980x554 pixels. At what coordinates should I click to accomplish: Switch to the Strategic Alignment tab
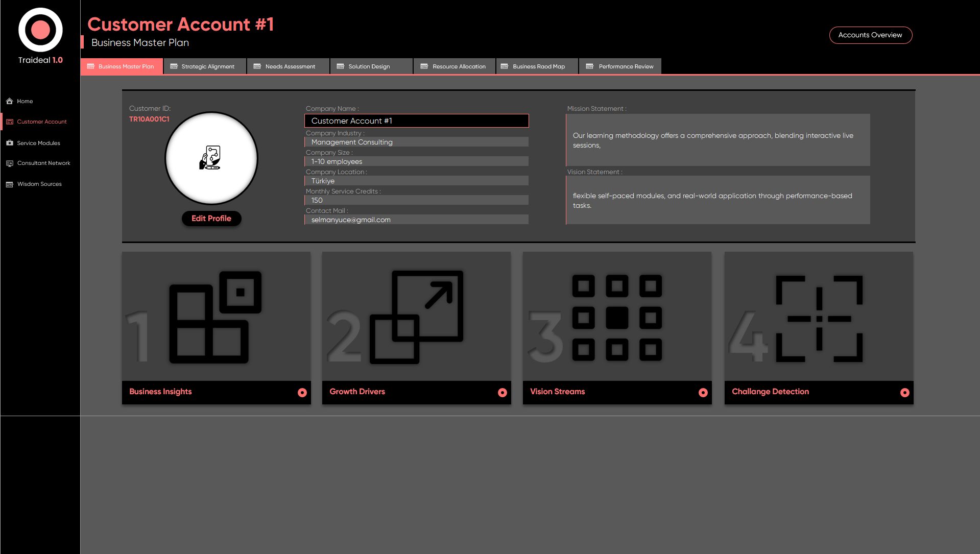pos(204,66)
